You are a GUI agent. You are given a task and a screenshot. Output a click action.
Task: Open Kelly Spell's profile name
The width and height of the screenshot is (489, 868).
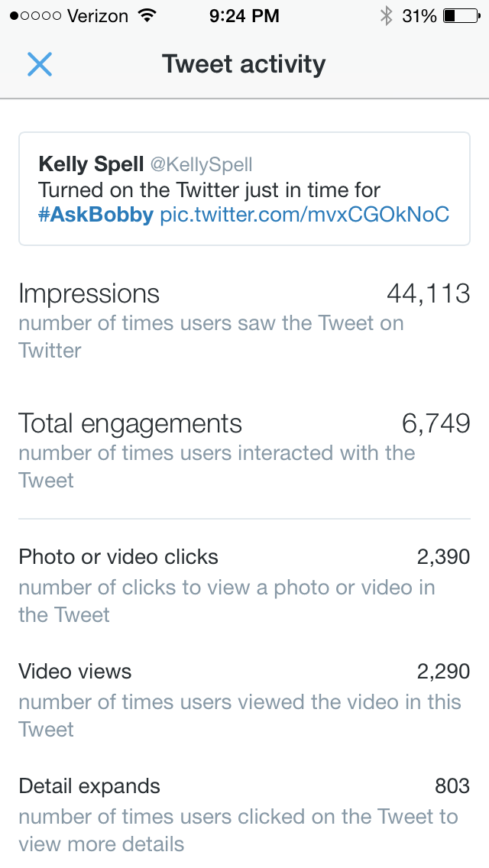click(x=91, y=164)
